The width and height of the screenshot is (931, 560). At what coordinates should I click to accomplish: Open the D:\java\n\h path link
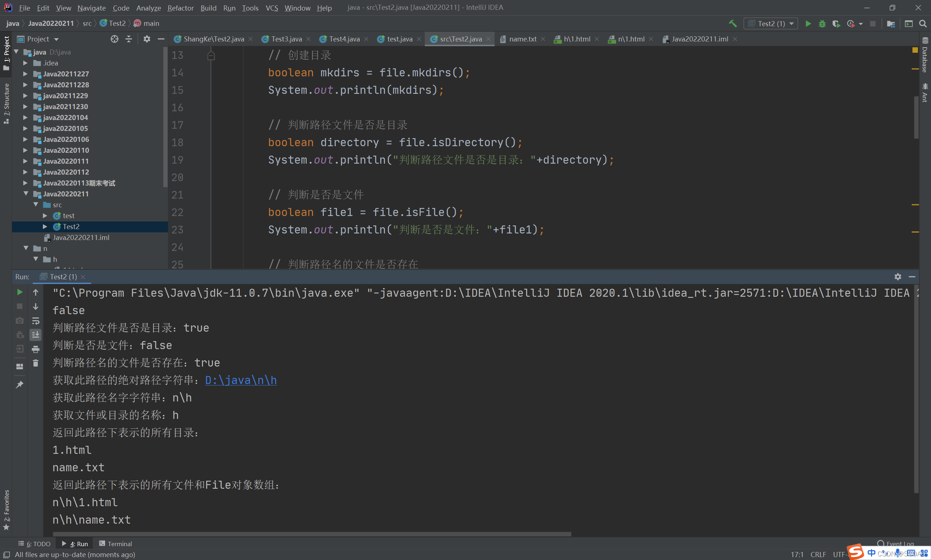coord(241,380)
